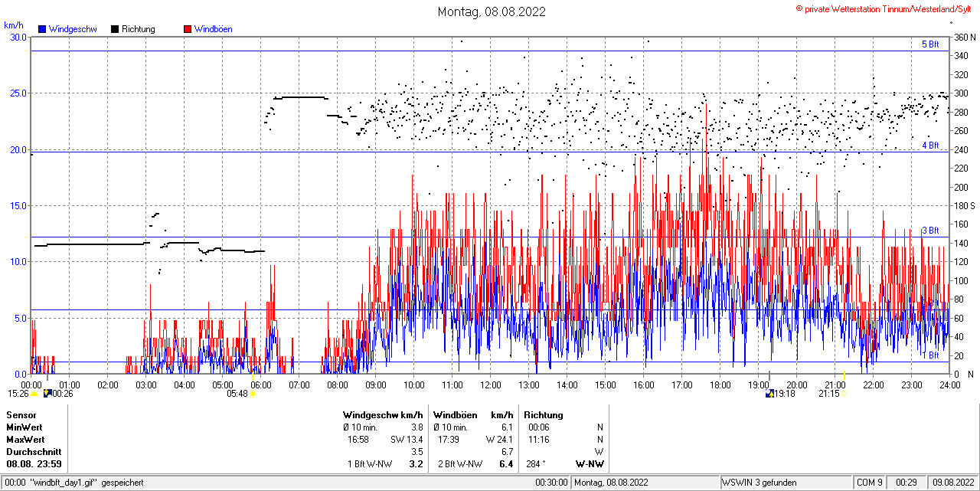Image resolution: width=980 pixels, height=491 pixels.
Task: Click the 15:26 day length value
Action: 18,394
